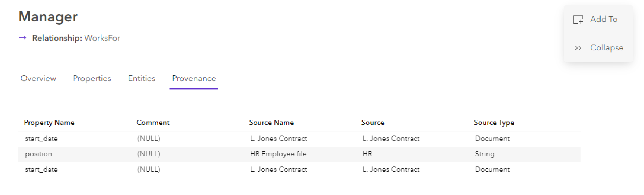Click the relationship arrow icon beside WorksFor
The height and width of the screenshot is (195, 644).
pos(23,38)
